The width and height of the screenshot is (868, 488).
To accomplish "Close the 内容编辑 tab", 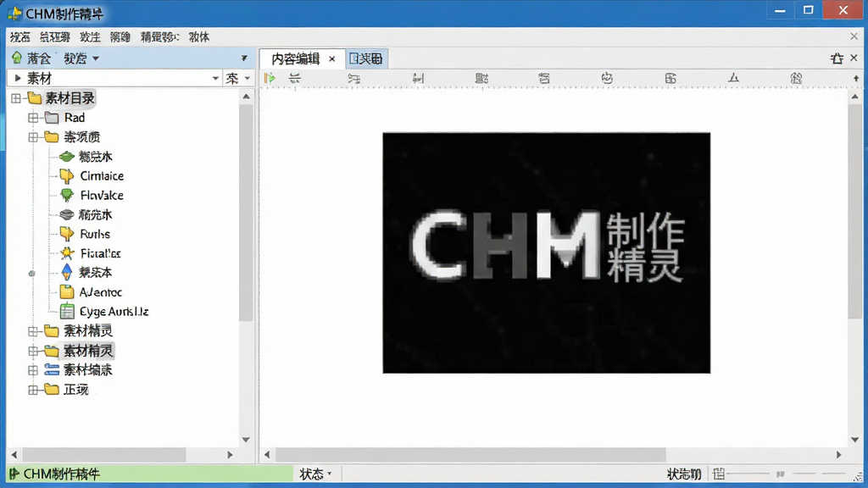I will coord(332,58).
